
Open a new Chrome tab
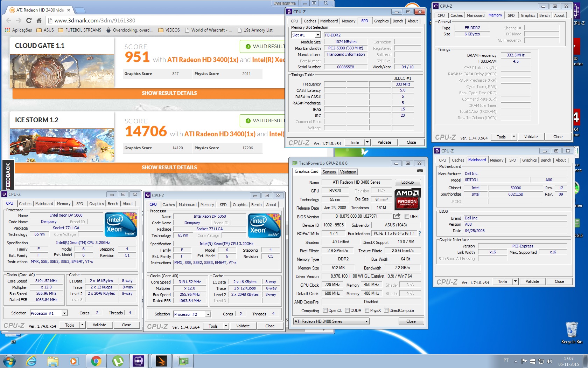point(80,10)
